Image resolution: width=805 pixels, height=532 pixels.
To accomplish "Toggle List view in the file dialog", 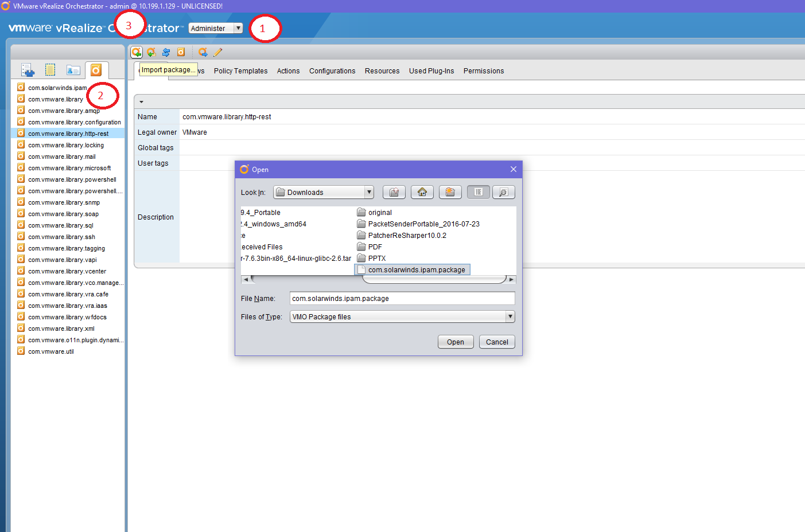I will (x=479, y=192).
